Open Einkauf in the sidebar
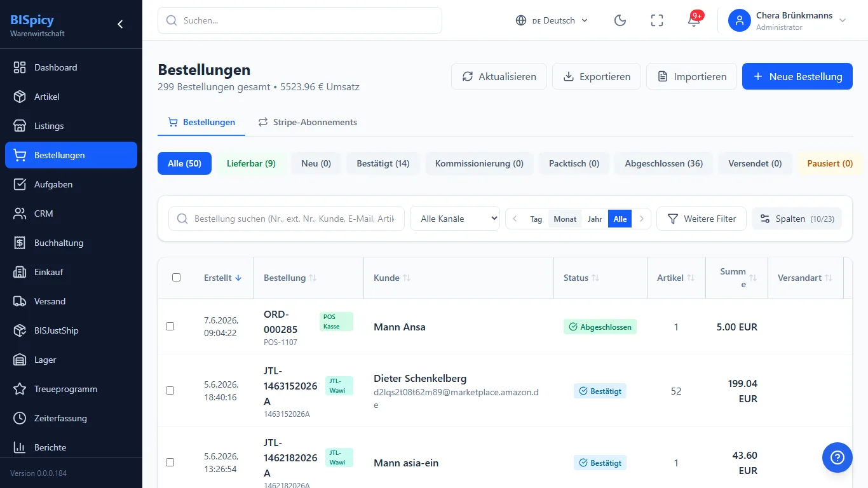868x488 pixels. pyautogui.click(x=71, y=272)
